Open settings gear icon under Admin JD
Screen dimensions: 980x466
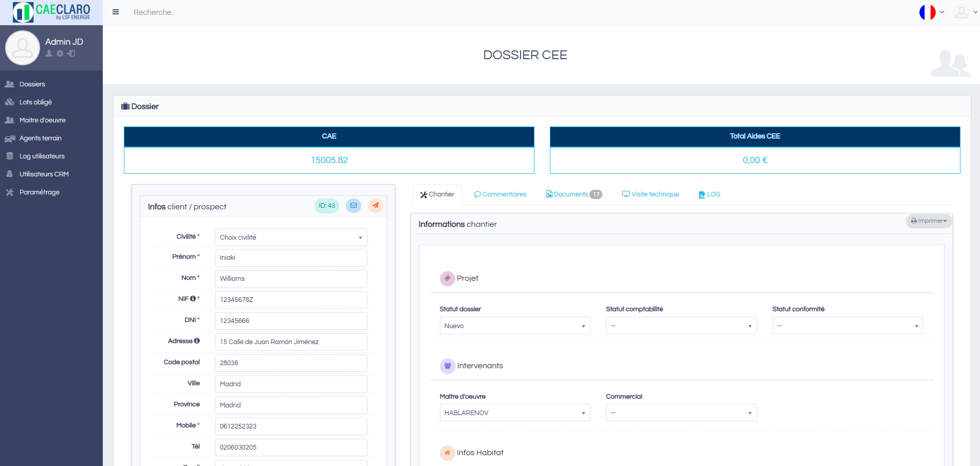click(60, 53)
